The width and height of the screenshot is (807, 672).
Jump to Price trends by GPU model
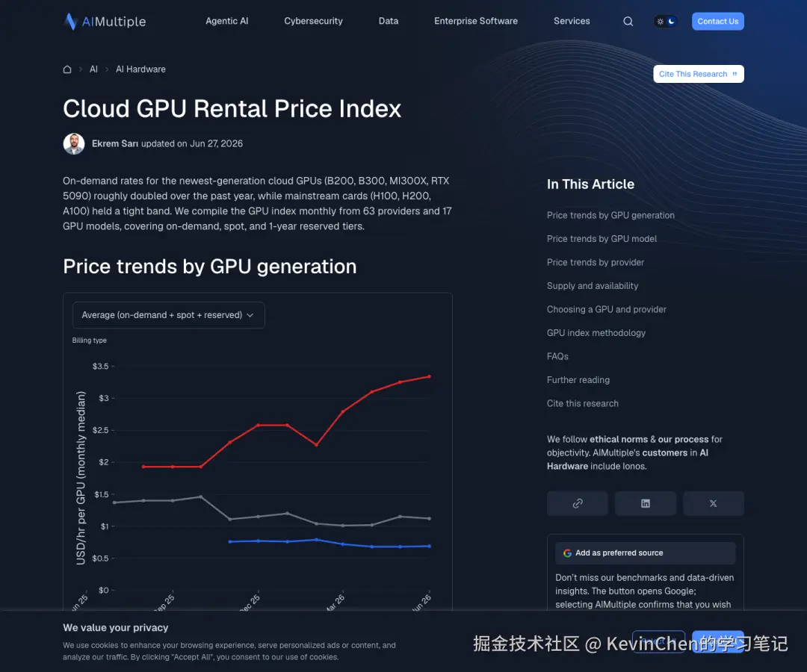(602, 239)
